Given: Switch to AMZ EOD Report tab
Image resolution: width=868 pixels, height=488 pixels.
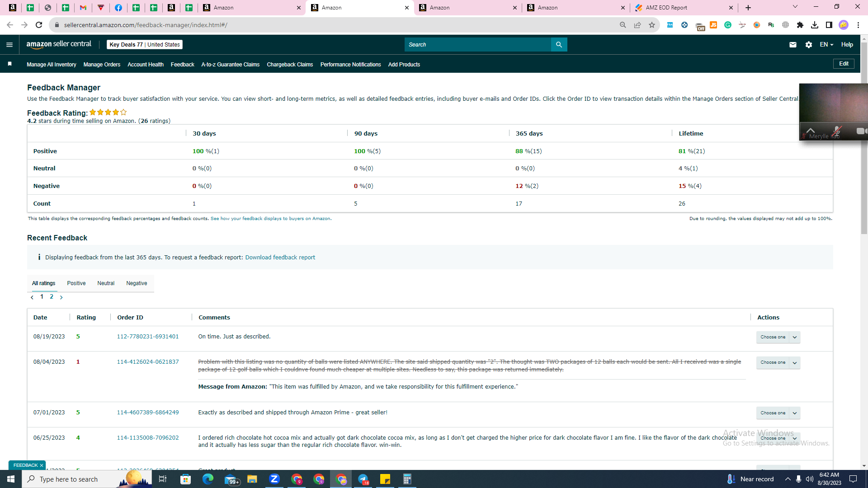Looking at the screenshot, I should click(x=684, y=8).
